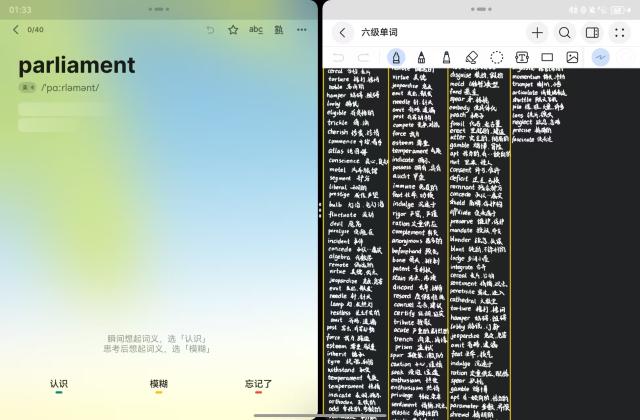Expand the add (+) menu in notes
The width and height of the screenshot is (640, 420).
(x=538, y=32)
